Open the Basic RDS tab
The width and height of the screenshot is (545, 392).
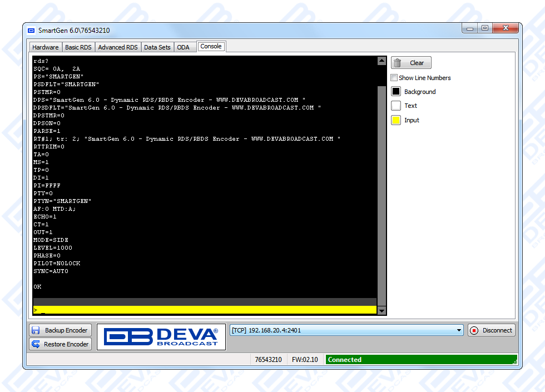78,47
